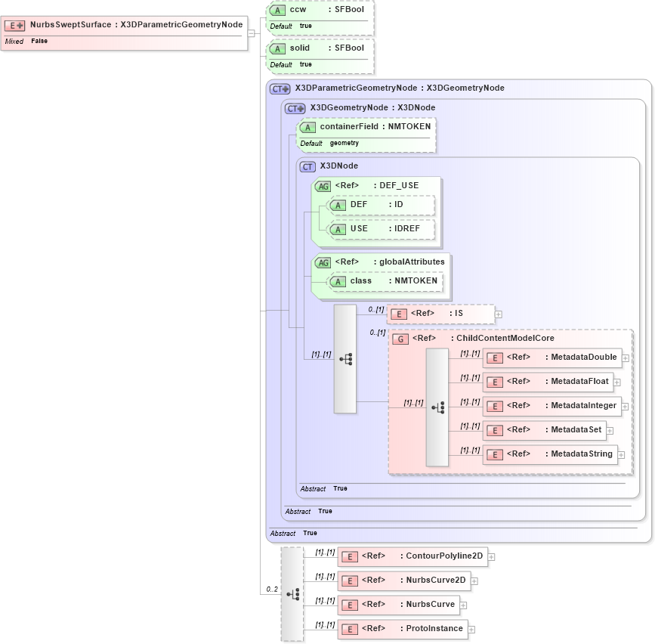Select the X3DParametricGeometryNode : X3DGeometryNode title
The width and height of the screenshot is (655, 644).
coord(400,88)
